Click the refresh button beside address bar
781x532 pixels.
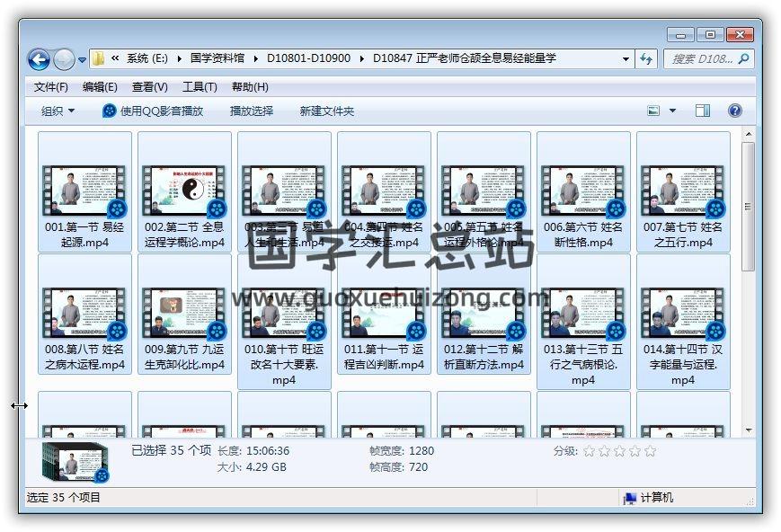click(x=646, y=58)
